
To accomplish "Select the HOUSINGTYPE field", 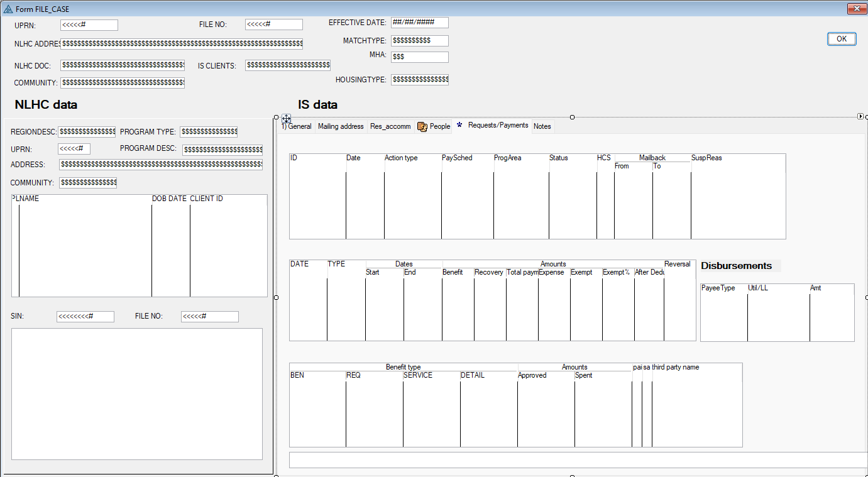I will (x=419, y=80).
